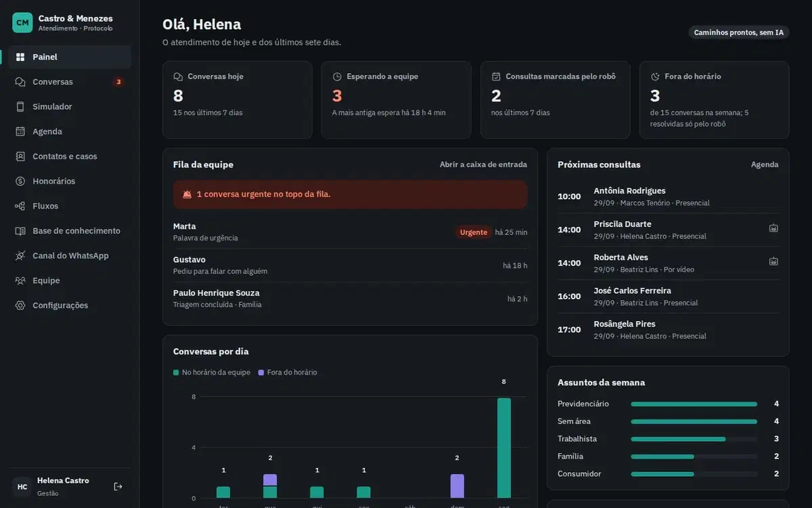Click the HC avatar in the sidebar footer
The image size is (812, 508).
[x=22, y=486]
